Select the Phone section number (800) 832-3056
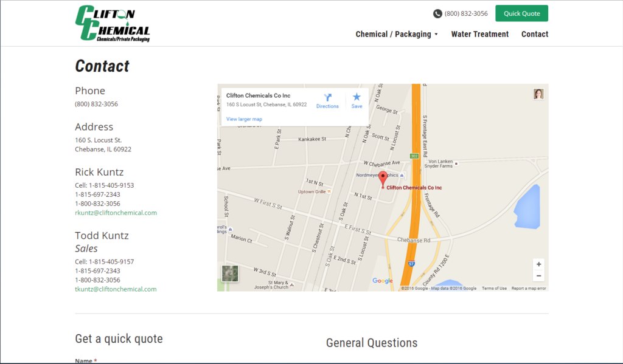This screenshot has height=364, width=623. tap(97, 104)
